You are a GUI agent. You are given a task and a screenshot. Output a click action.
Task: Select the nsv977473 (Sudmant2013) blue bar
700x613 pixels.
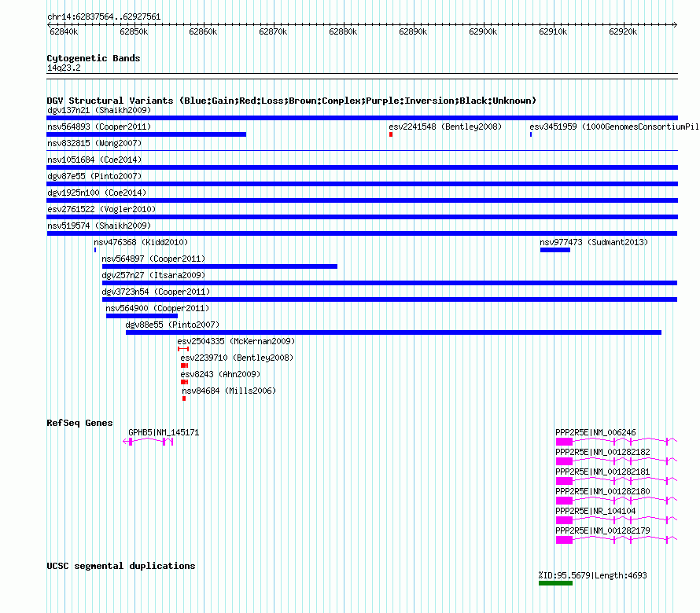coord(555,250)
